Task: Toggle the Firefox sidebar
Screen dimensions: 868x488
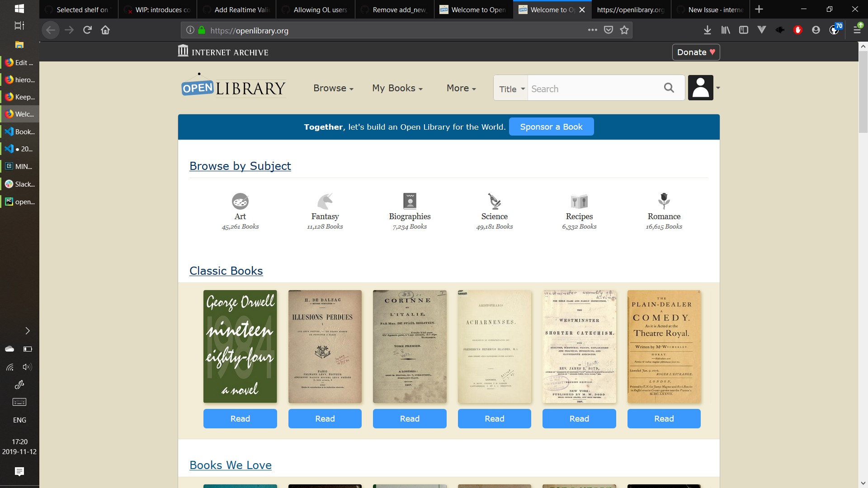Action: click(744, 30)
